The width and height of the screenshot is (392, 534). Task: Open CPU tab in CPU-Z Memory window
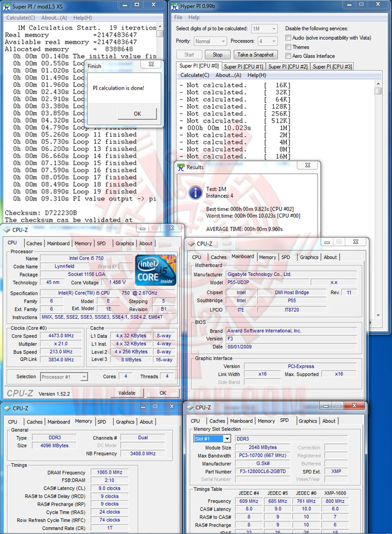(x=13, y=422)
